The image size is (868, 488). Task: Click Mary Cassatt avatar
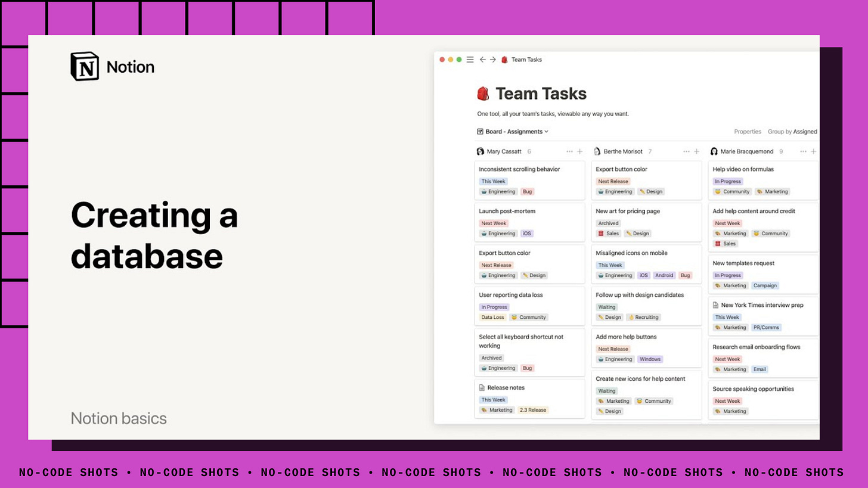click(x=480, y=151)
